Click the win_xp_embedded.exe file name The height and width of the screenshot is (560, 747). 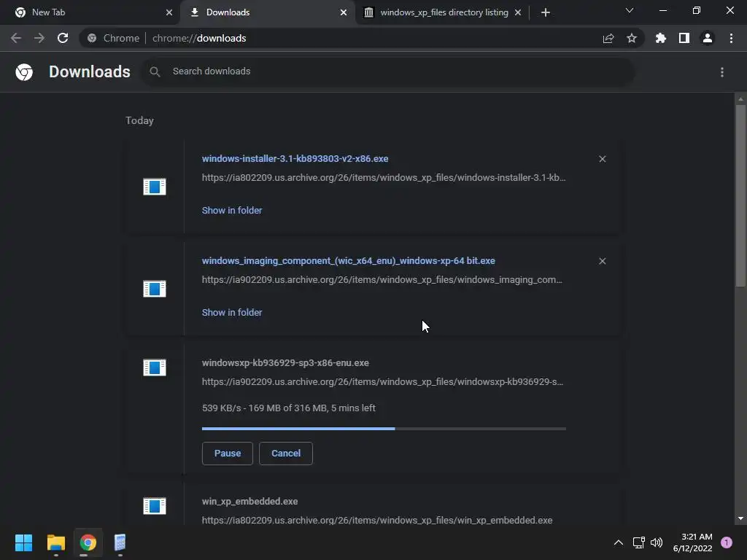(x=249, y=502)
